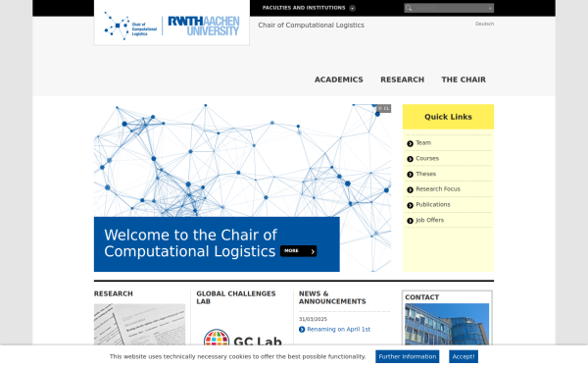Click the Quick Links yellow header
This screenshot has width=588, height=368.
(x=448, y=117)
